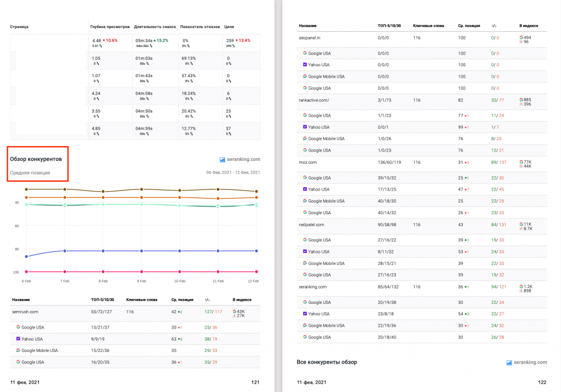This screenshot has width=561, height=392.
Task: Click session duration 05m:34s value
Action: (144, 41)
